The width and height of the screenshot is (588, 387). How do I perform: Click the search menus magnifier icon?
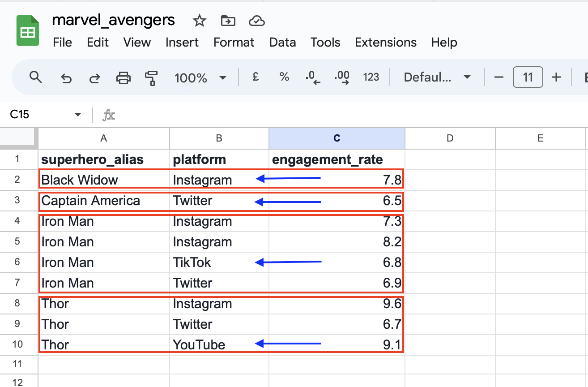click(x=35, y=77)
